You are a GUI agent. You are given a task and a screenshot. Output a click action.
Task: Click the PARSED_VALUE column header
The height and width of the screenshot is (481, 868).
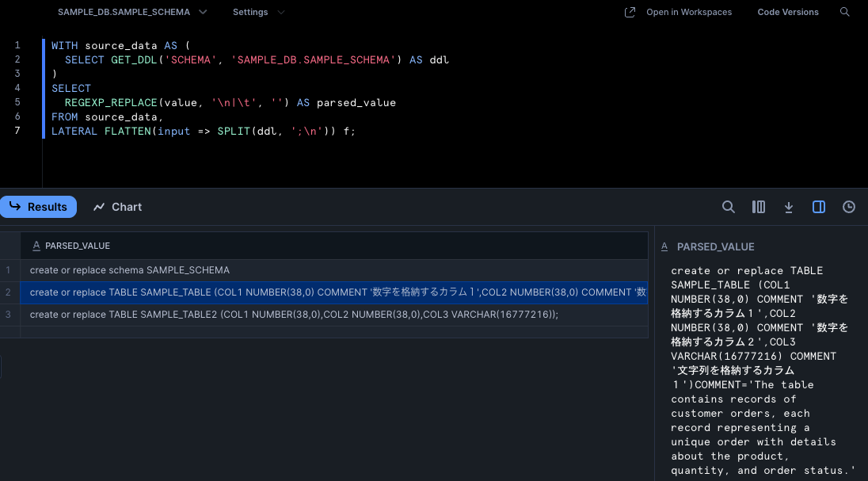pyautogui.click(x=333, y=246)
